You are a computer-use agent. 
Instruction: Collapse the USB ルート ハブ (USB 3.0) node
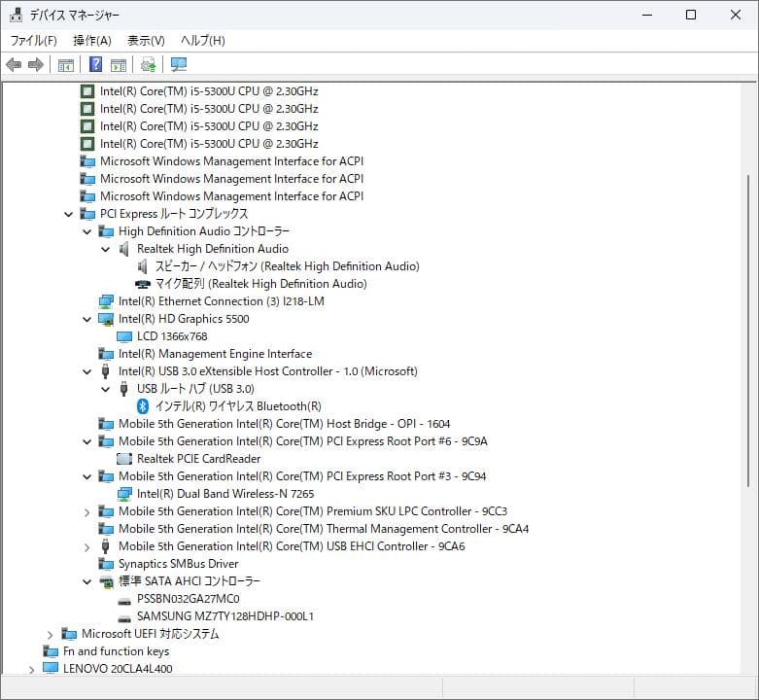point(106,389)
